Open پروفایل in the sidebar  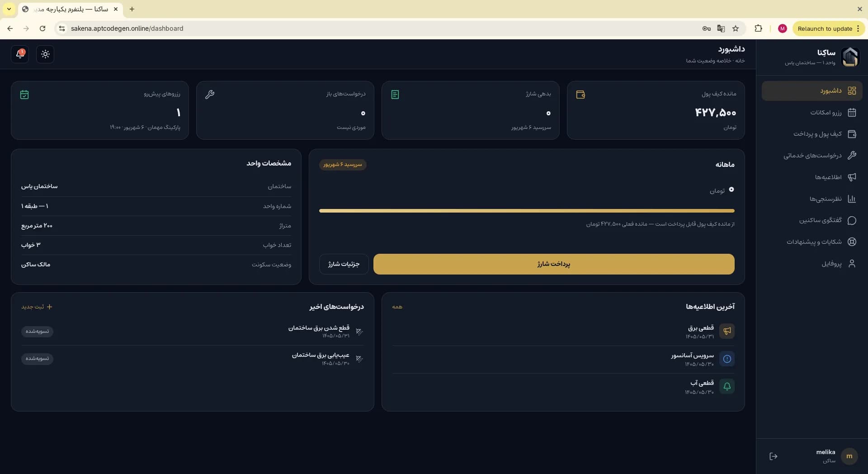(x=812, y=264)
